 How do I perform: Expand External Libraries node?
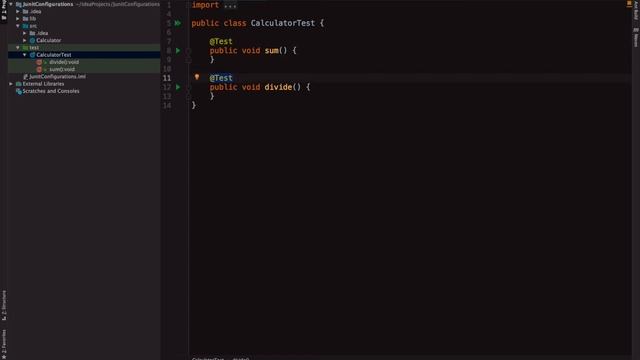point(11,84)
